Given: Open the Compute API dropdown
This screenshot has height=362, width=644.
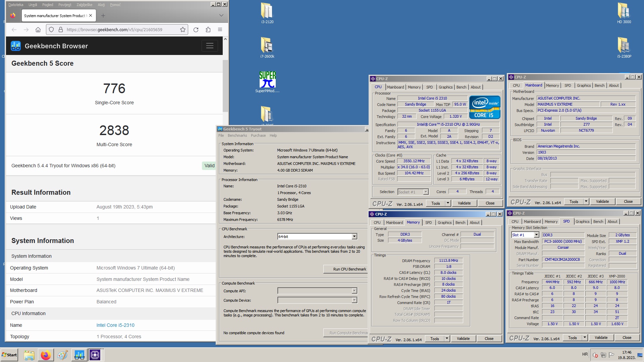Looking at the screenshot, I should pos(354,291).
